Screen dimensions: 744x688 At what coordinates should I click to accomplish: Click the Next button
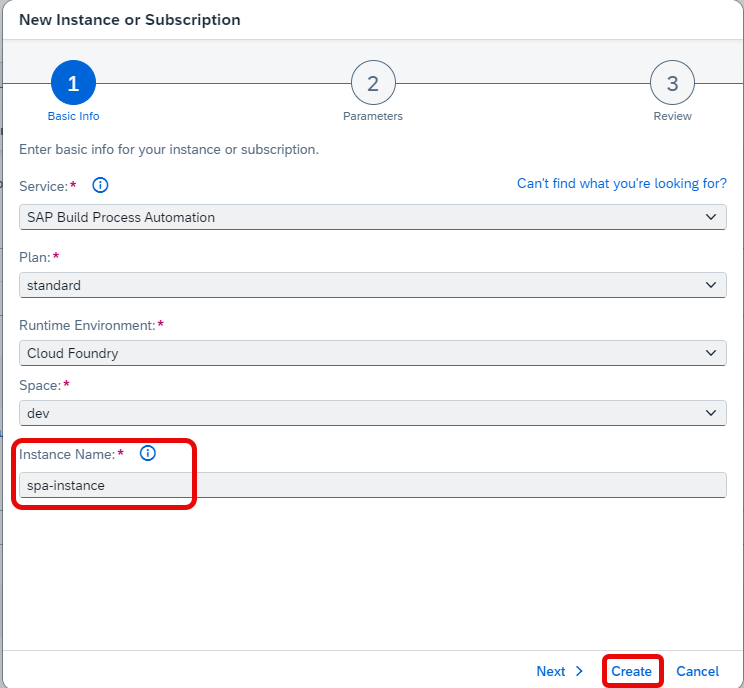coord(559,671)
